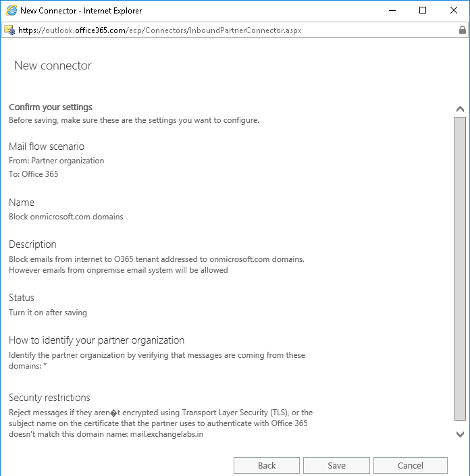The width and height of the screenshot is (470, 476).
Task: Click the padlock security icon
Action: point(462,30)
